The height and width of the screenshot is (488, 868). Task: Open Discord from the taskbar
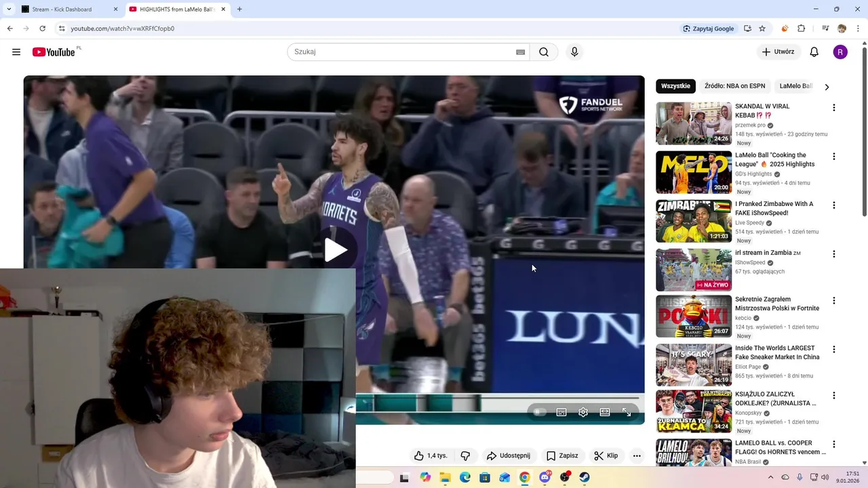[545, 477]
